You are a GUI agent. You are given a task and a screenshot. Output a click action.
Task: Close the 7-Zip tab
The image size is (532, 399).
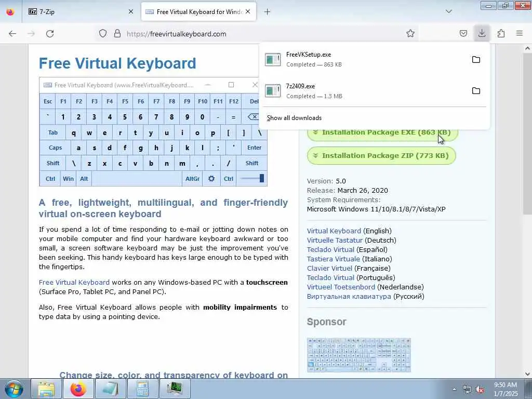coord(131,11)
